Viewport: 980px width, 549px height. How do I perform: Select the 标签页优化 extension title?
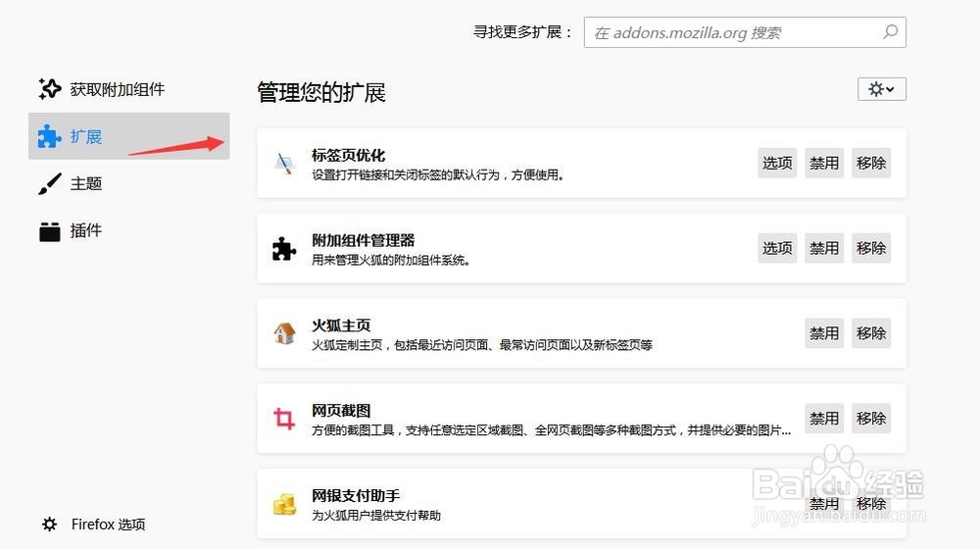[348, 155]
